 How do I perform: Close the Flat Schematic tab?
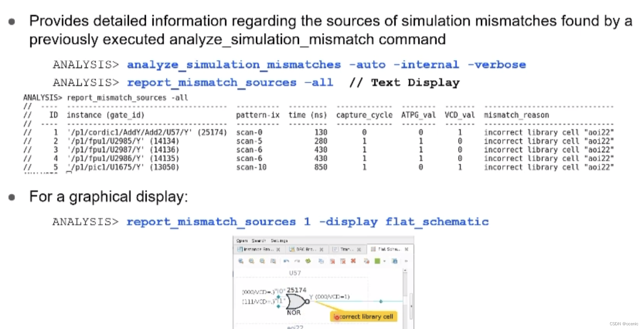pyautogui.click(x=407, y=249)
